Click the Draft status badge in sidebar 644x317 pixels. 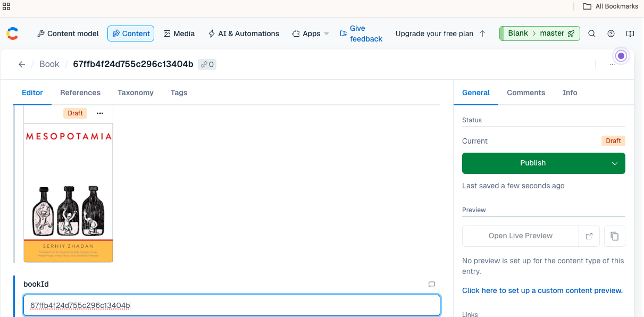coord(613,141)
